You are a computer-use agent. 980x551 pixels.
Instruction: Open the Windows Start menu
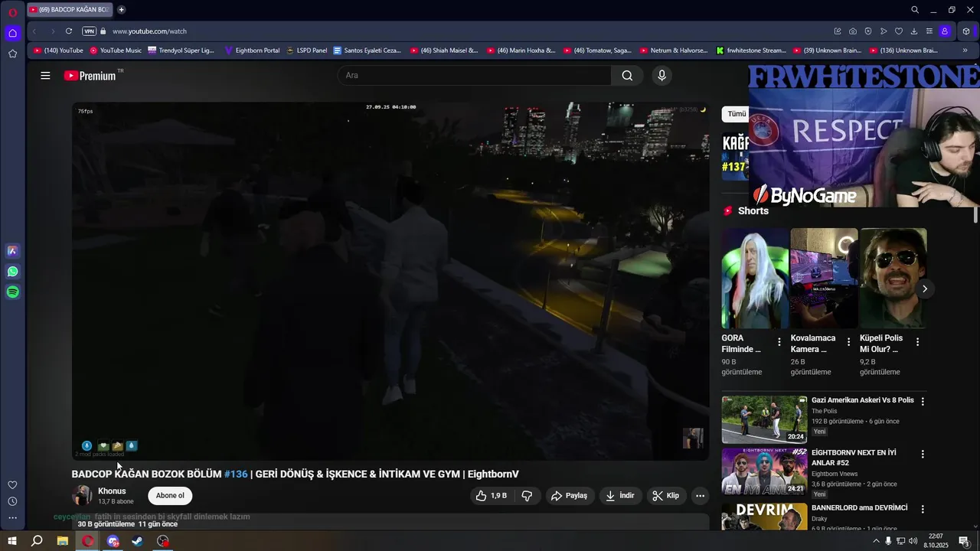12,541
